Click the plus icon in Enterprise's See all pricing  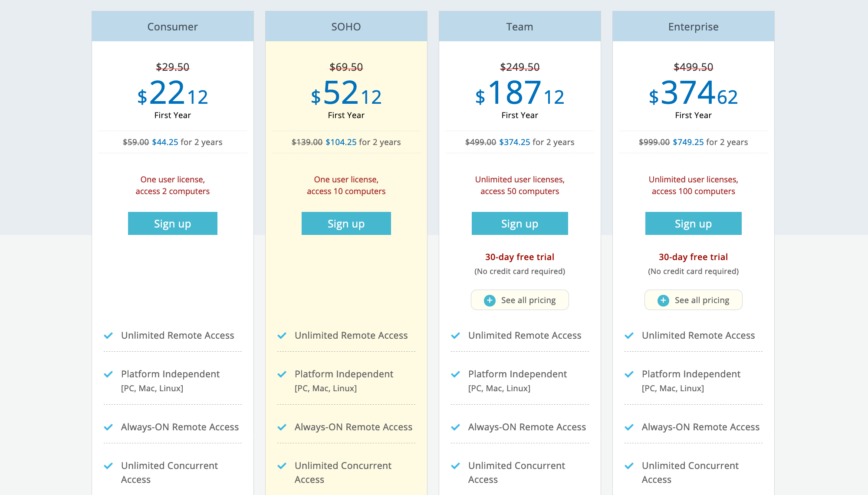(x=663, y=300)
